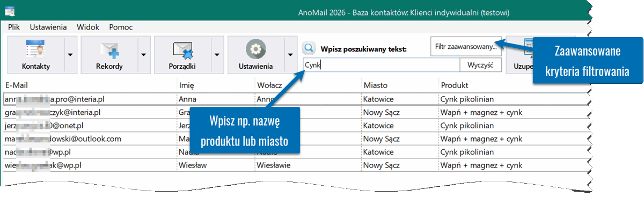Click the magnifier search icon
Image resolution: width=644 pixels, height=204 pixels.
point(308,48)
